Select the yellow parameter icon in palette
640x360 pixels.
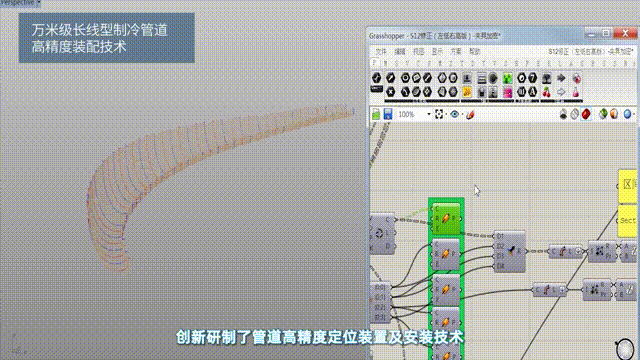click(x=467, y=92)
